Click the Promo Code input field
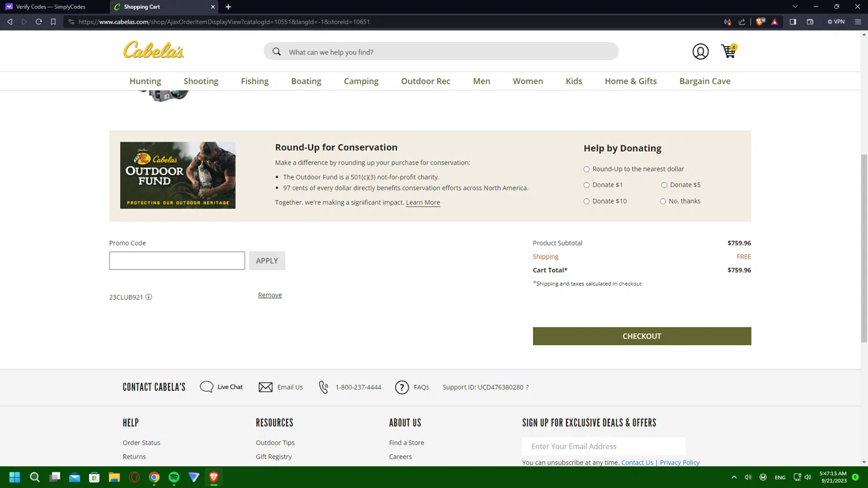This screenshot has height=488, width=868. coord(177,261)
